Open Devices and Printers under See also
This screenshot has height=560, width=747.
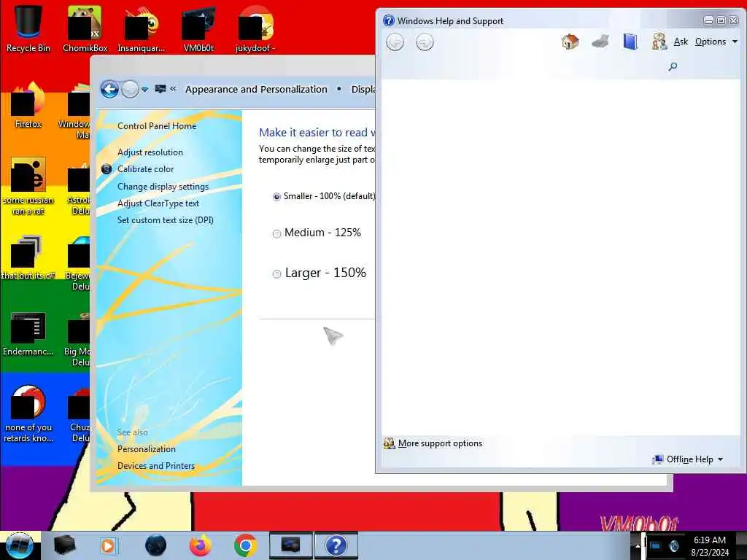(156, 466)
